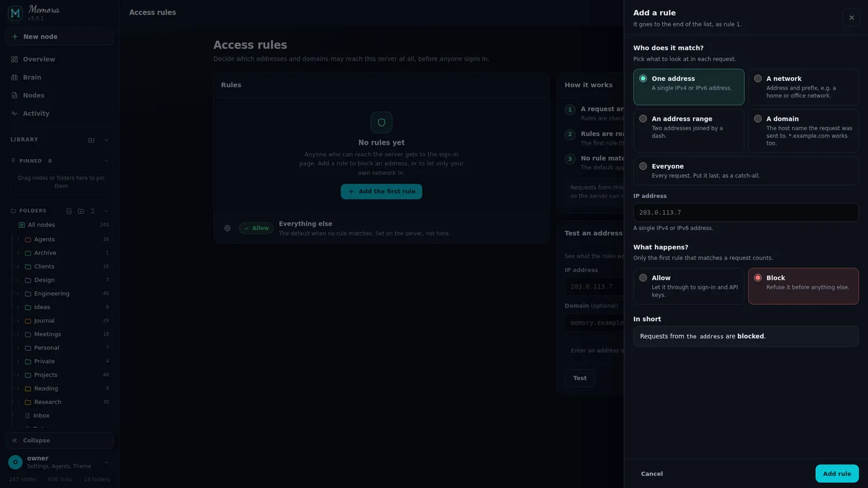Collapse the PINNED section chevron
This screenshot has height=488, width=868.
click(106, 161)
